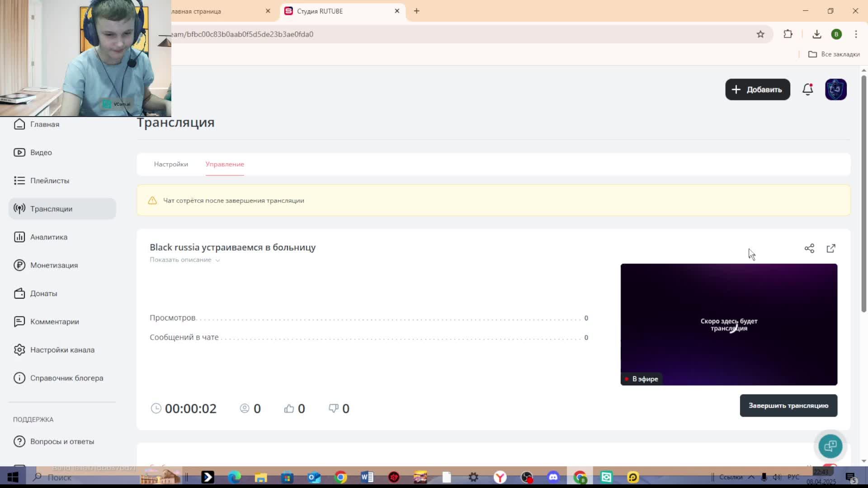This screenshot has height=488, width=868.
Task: Open Discord from the taskbar
Action: point(553,477)
